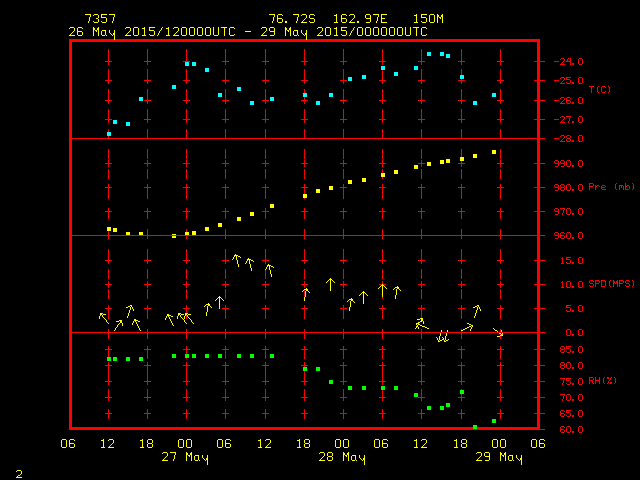Click the first yellow pressure point at left
Image resolution: width=640 pixels, height=480 pixels.
coord(109,229)
